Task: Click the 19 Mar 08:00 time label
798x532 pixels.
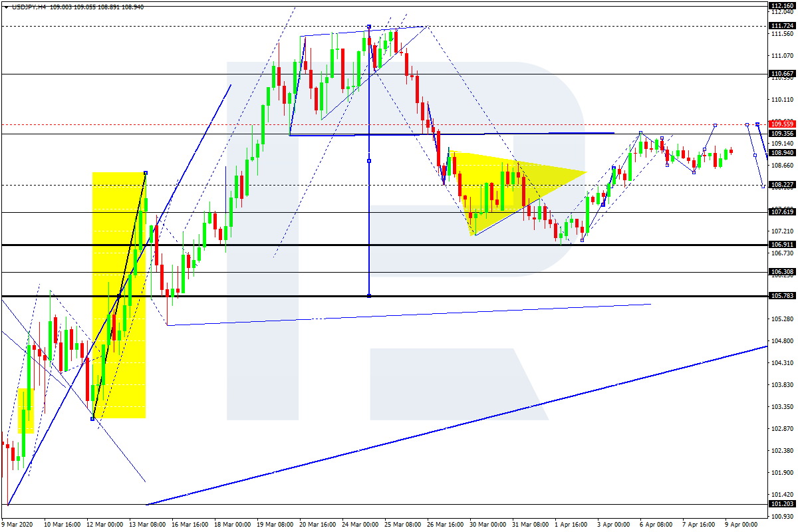Action: tap(275, 525)
